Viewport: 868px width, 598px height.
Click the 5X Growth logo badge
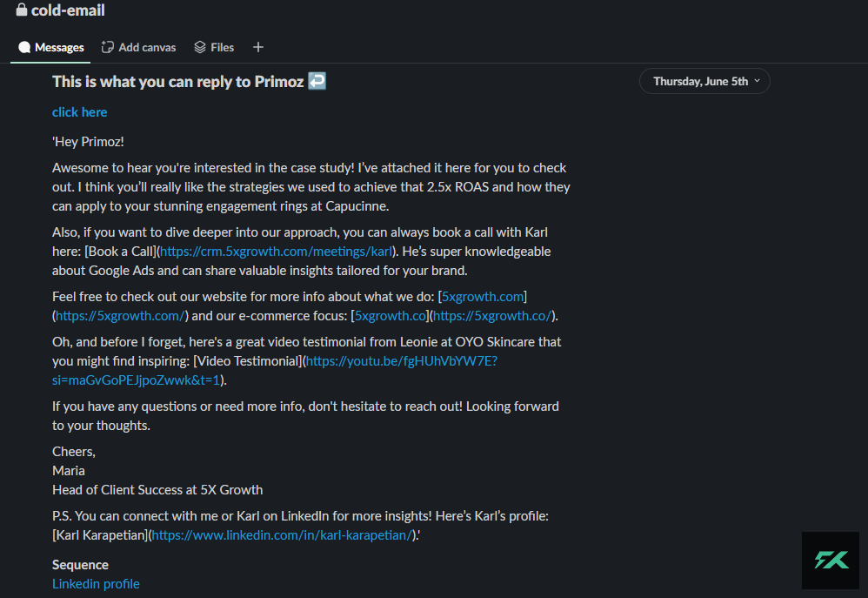(x=831, y=561)
